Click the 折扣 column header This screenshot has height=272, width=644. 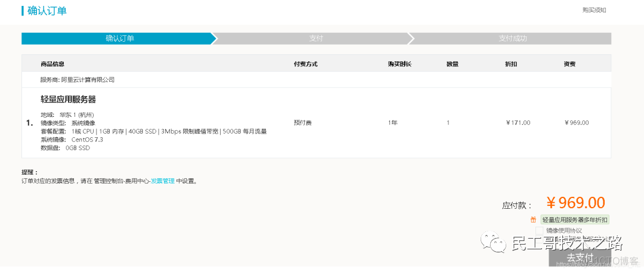[511, 64]
